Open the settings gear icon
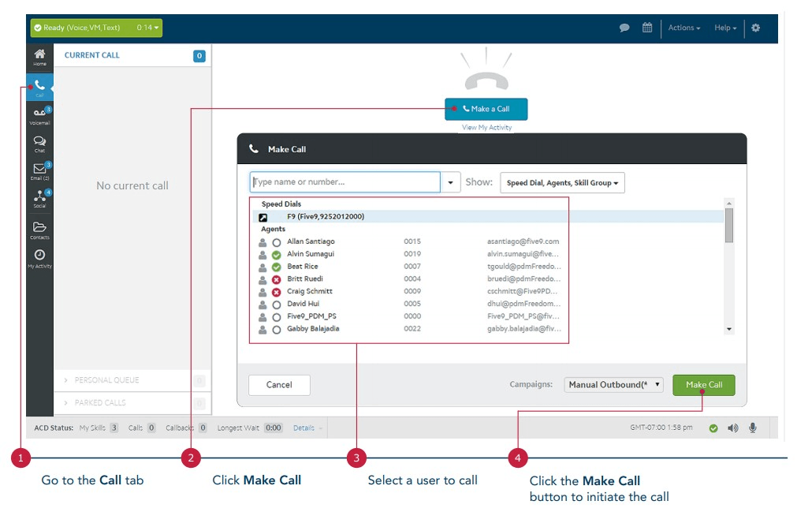812x512 pixels. pos(756,28)
